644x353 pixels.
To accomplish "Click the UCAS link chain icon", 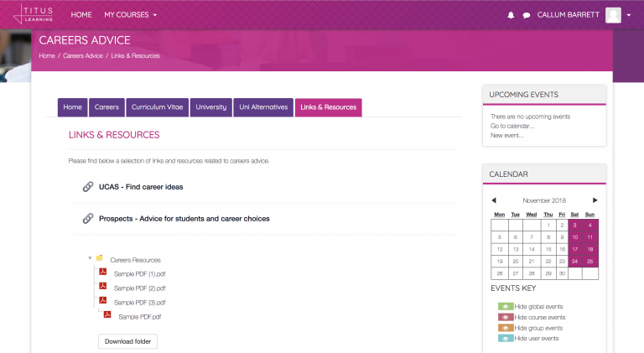I will click(x=88, y=186).
